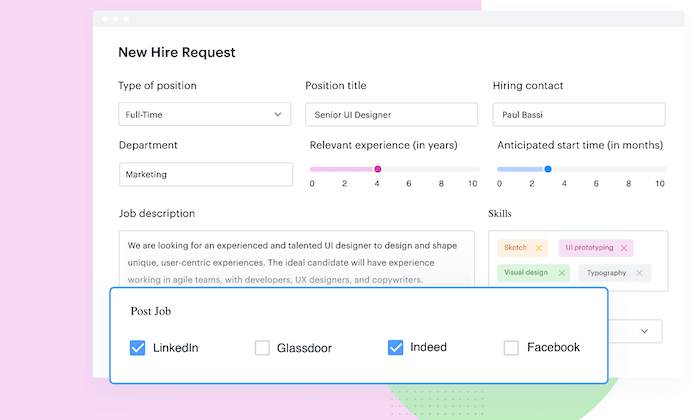Click the Full-Time dropdown chevron
Image resolution: width=700 pixels, height=420 pixels.
coord(278,114)
